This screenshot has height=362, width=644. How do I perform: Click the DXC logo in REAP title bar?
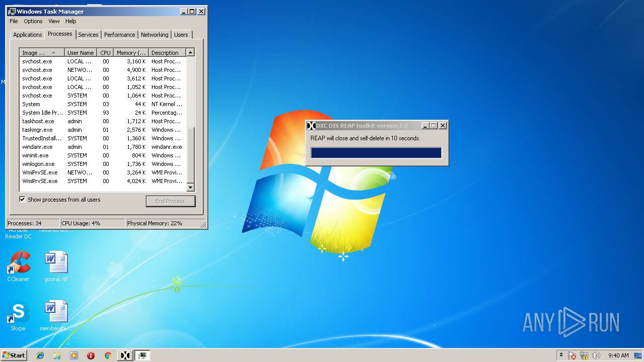(311, 126)
